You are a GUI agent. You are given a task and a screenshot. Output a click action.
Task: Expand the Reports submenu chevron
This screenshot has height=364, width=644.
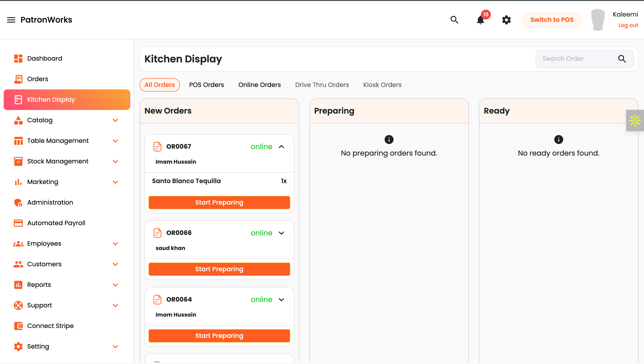pyautogui.click(x=115, y=285)
